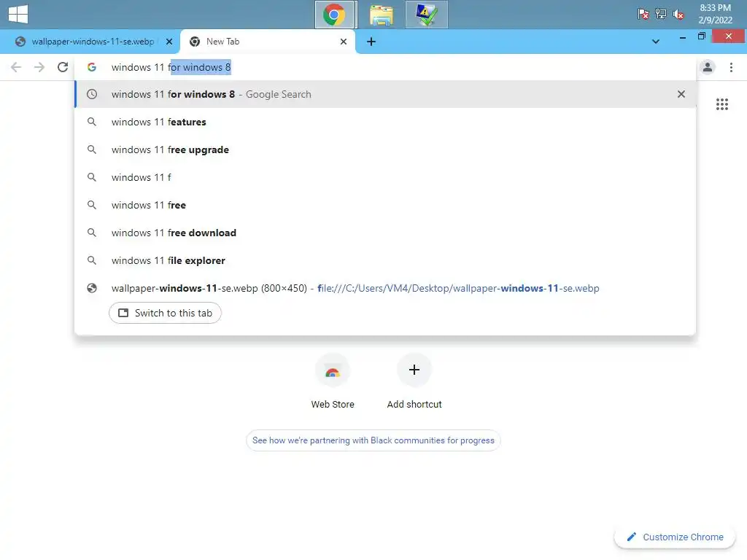Click the monitor with checkmark taskbar icon
The image size is (747, 560).
point(426,15)
